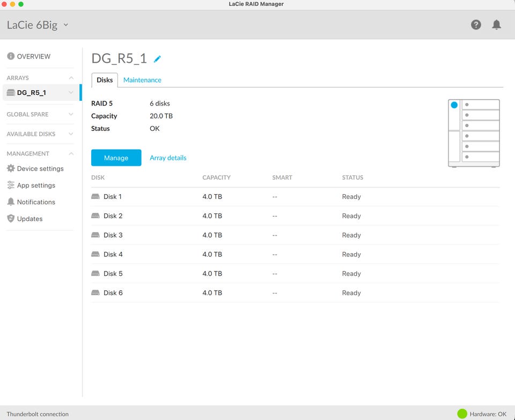Click the pencil icon to rename DG_R5_1
Screen dimensions: 515x420
click(x=157, y=59)
